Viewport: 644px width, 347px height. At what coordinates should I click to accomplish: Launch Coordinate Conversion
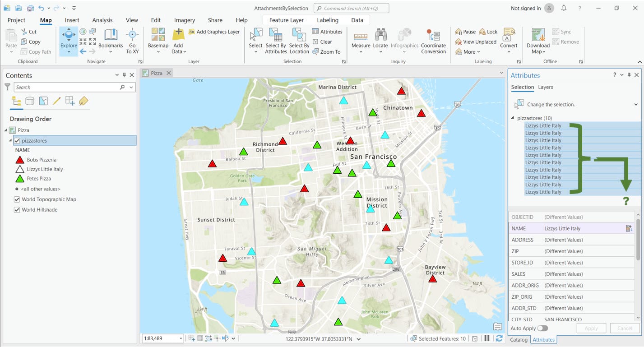click(x=433, y=41)
